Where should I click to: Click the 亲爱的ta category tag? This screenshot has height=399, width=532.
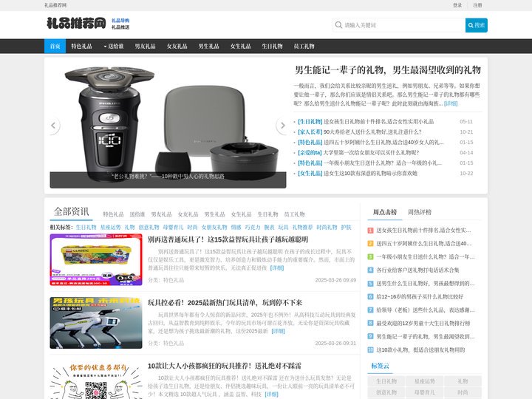pos(310,153)
